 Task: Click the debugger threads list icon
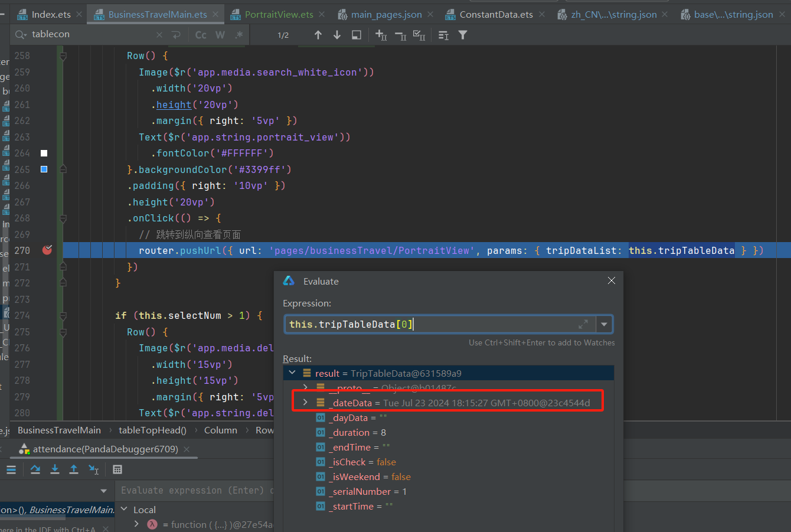point(11,469)
